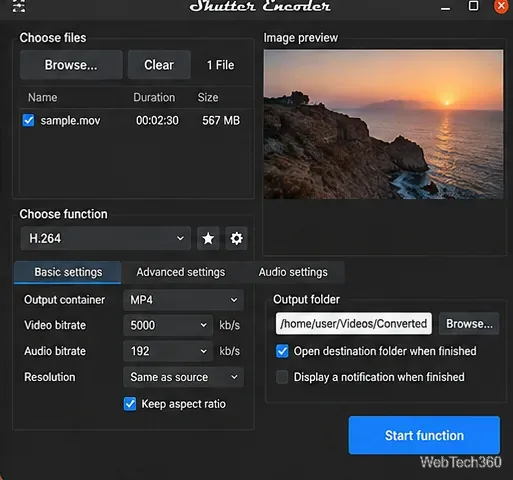This screenshot has width=513, height=480.
Task: Click the star favorites icon
Action: (x=208, y=238)
